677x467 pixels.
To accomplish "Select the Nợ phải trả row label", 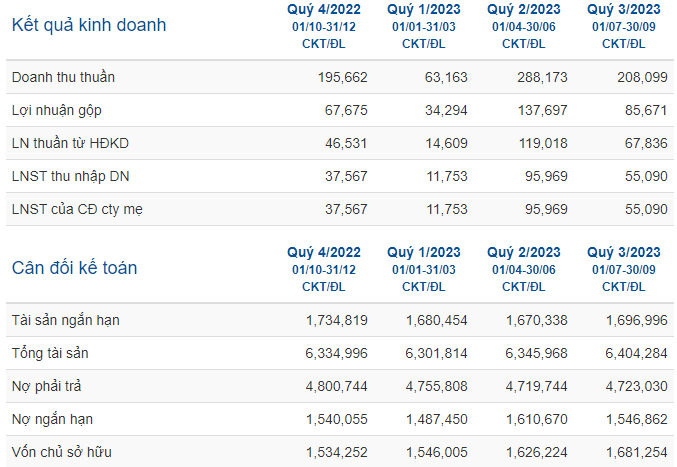I will pos(46,386).
